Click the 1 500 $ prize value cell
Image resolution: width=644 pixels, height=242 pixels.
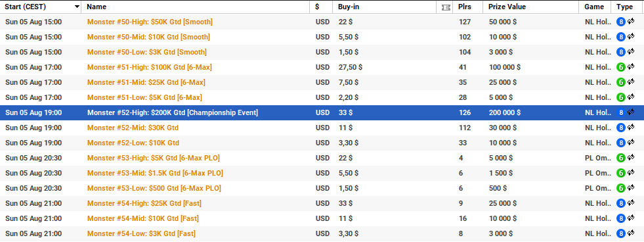point(501,173)
